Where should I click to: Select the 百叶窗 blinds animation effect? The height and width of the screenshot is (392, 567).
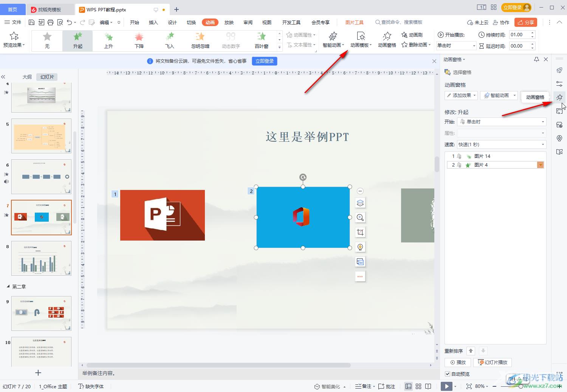(x=262, y=40)
